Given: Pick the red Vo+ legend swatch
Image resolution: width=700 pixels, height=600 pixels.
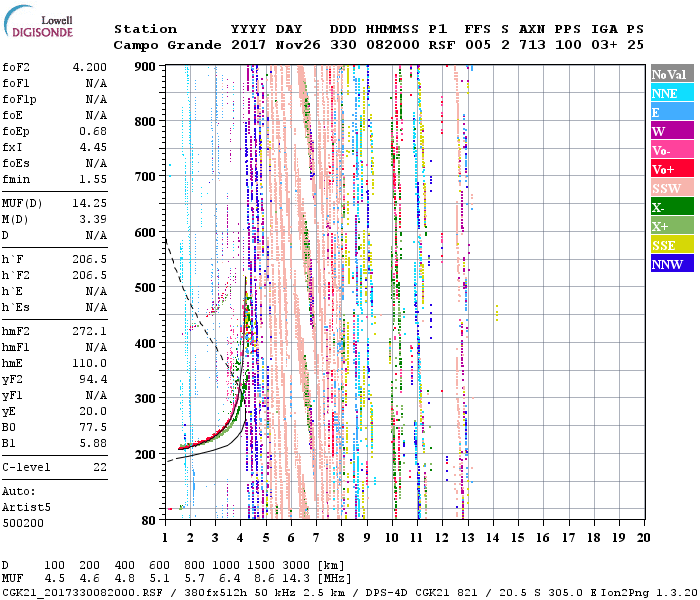Looking at the screenshot, I should [672, 169].
